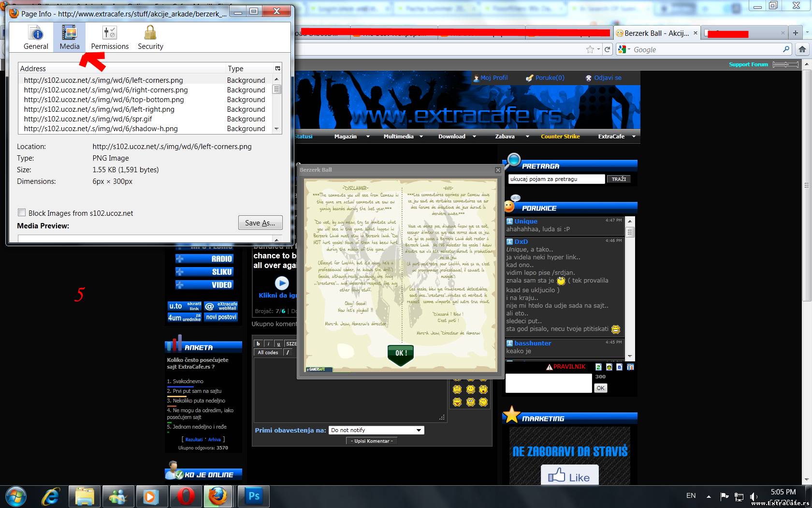Image resolution: width=812 pixels, height=508 pixels.
Task: Sort the media list by Type column
Action: (249, 69)
